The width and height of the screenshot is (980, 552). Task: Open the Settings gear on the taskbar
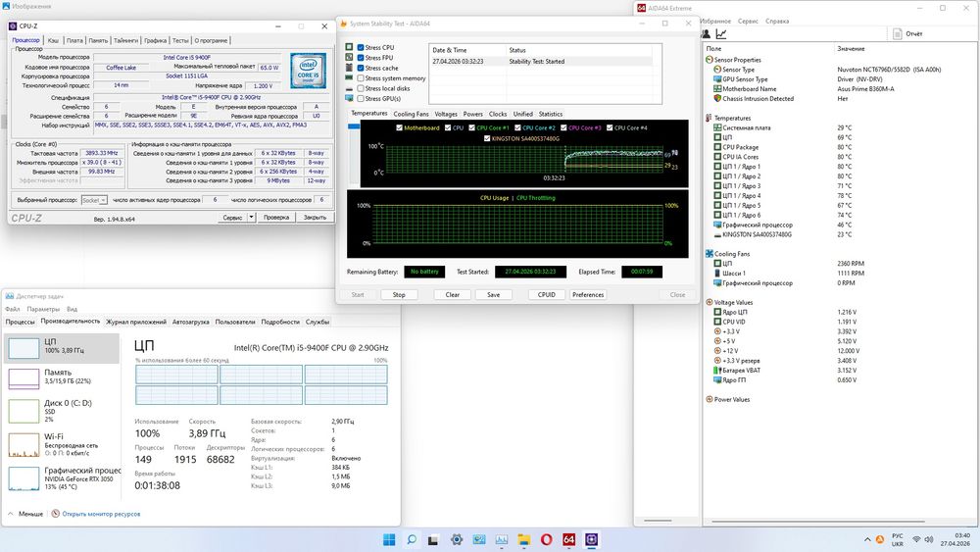[x=457, y=539]
